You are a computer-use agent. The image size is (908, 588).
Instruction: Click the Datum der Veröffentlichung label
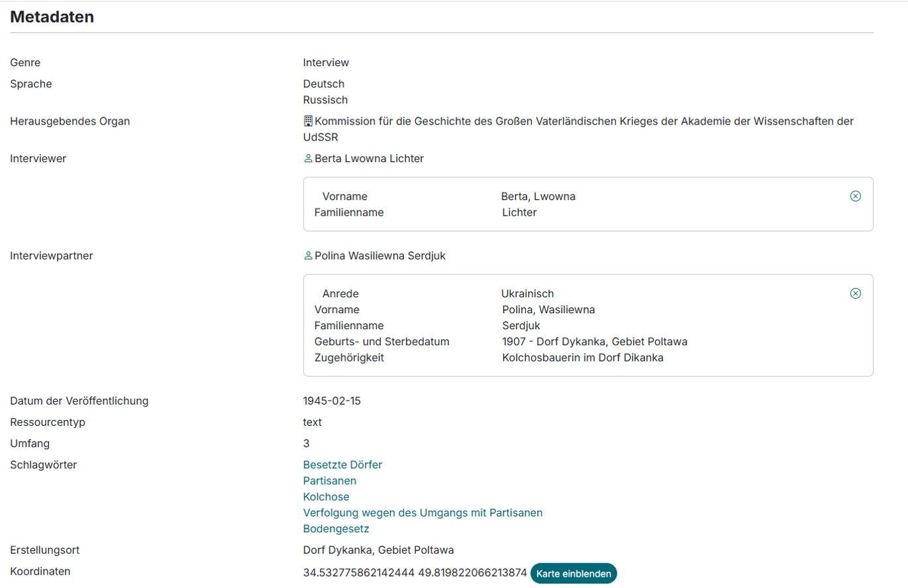[79, 401]
